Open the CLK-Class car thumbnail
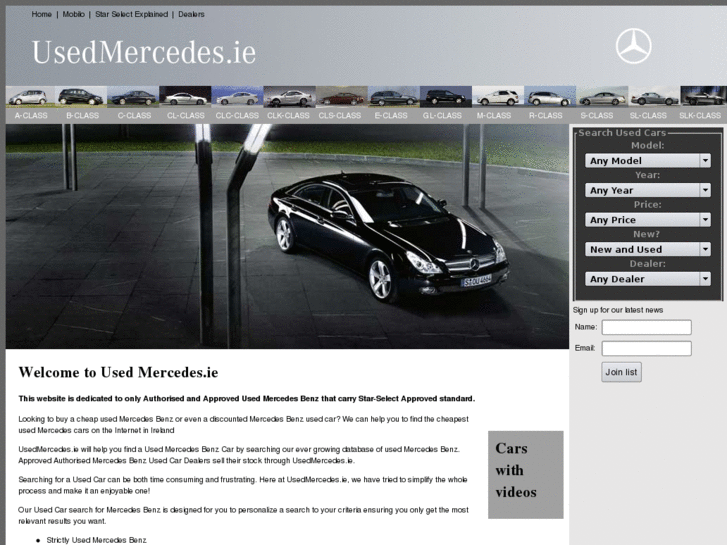 pos(289,97)
